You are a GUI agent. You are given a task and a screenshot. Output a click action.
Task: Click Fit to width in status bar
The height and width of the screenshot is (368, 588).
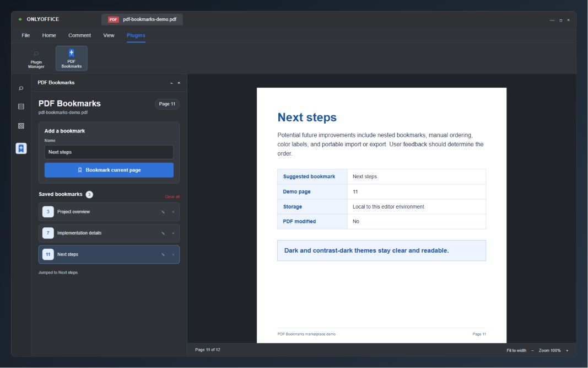click(516, 350)
